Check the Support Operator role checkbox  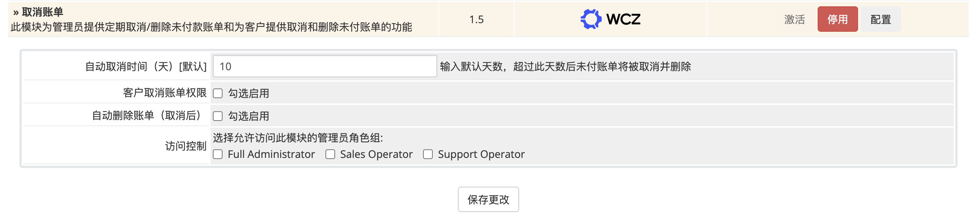(428, 154)
